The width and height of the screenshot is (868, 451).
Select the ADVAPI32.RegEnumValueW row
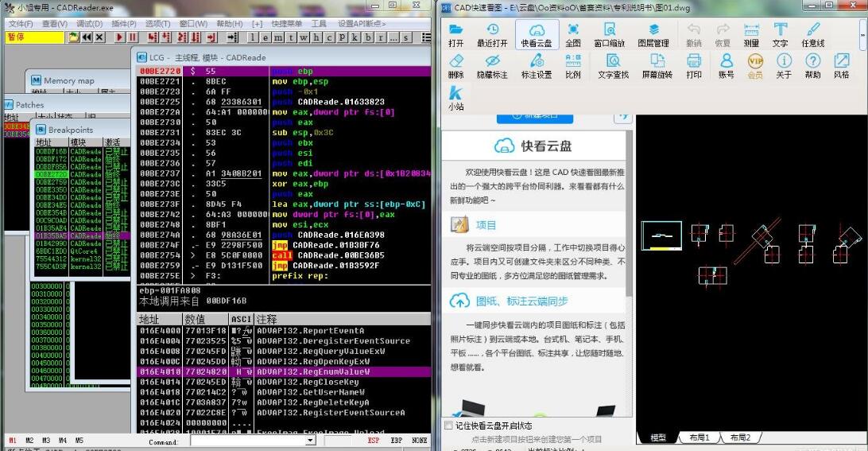coord(284,371)
